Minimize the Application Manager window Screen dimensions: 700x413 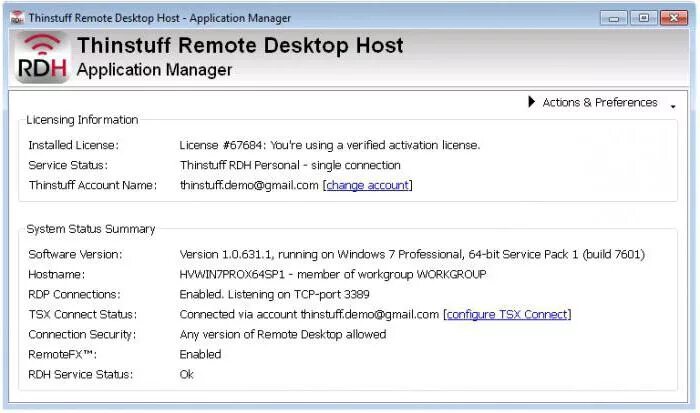(615, 17)
